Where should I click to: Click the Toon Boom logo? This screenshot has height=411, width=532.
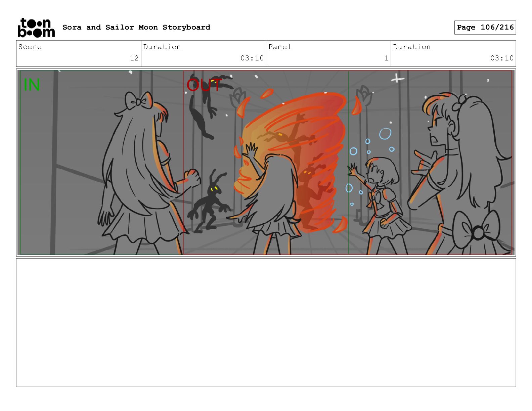coord(36,28)
